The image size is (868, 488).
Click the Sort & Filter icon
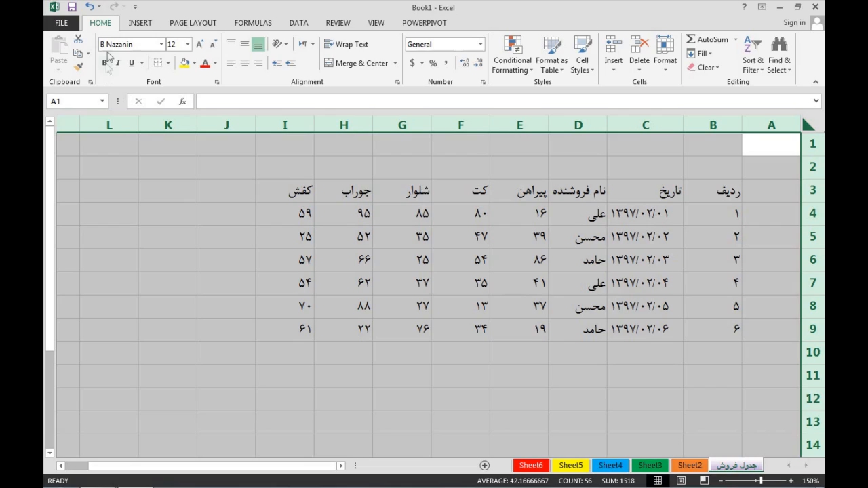pyautogui.click(x=752, y=46)
